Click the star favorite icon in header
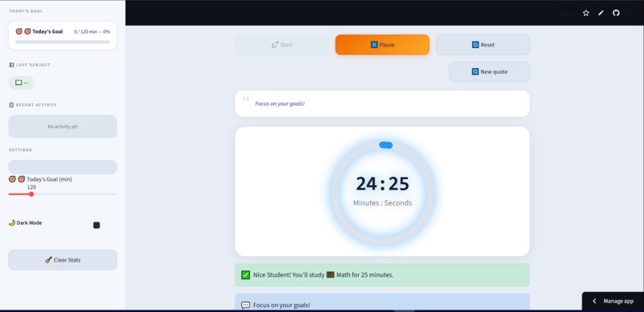 (586, 13)
